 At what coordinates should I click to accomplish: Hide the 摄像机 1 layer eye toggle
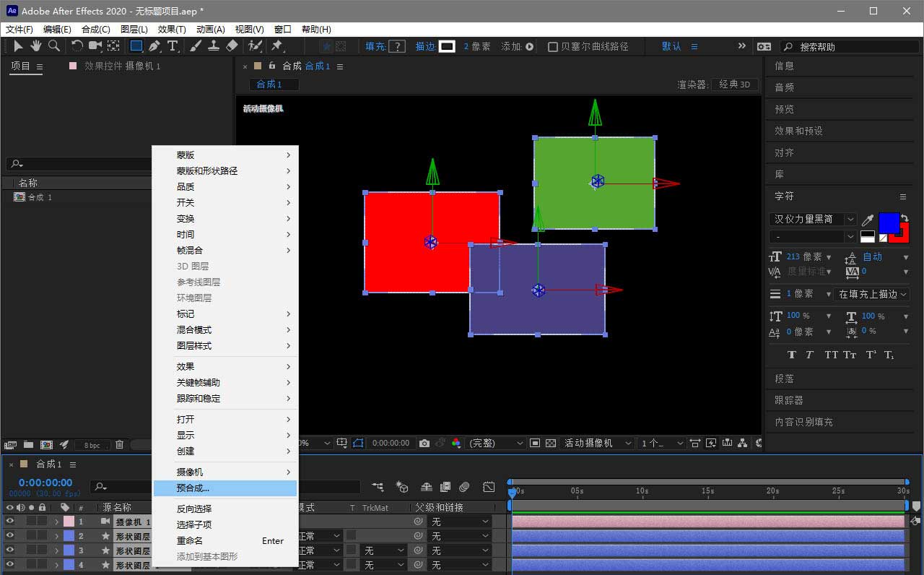click(9, 522)
